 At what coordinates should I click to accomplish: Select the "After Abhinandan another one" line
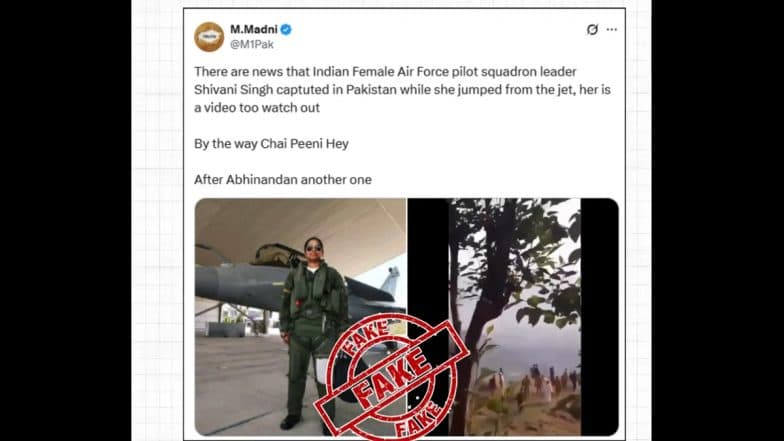click(x=283, y=180)
